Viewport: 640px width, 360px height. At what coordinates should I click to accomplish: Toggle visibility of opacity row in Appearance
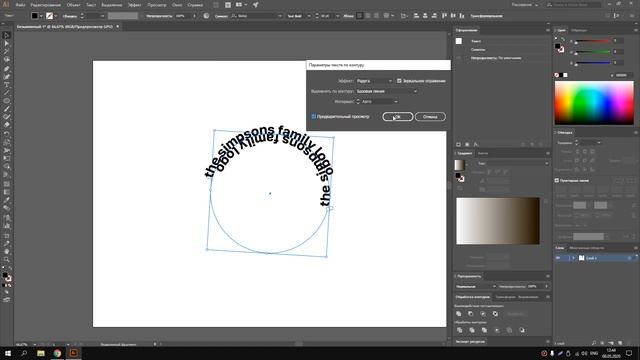click(x=459, y=58)
